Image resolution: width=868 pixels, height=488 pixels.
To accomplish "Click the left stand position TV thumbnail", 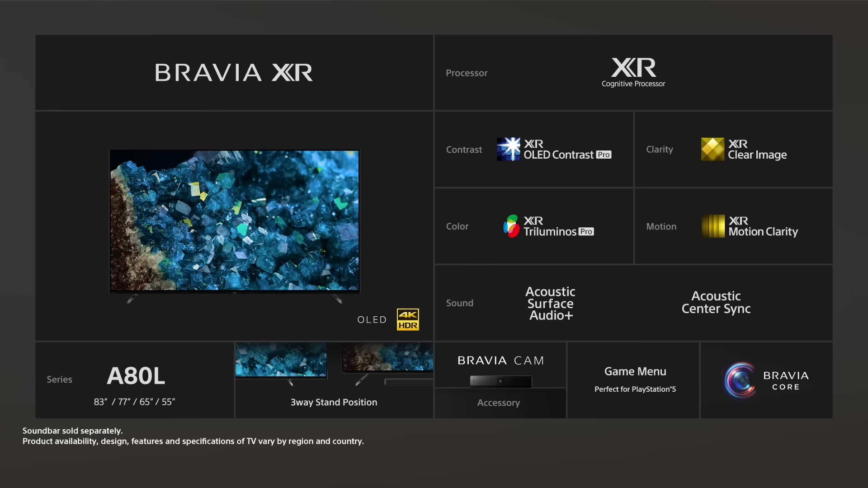I will 281,364.
